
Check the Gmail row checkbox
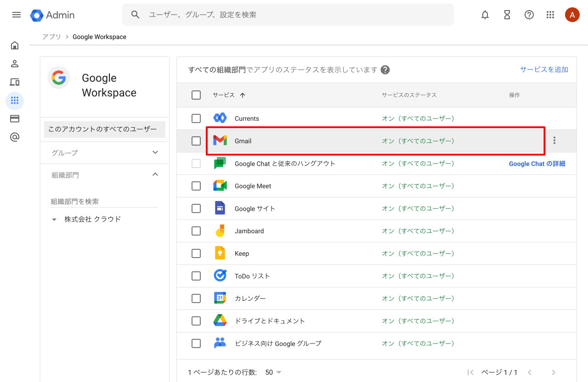(196, 141)
